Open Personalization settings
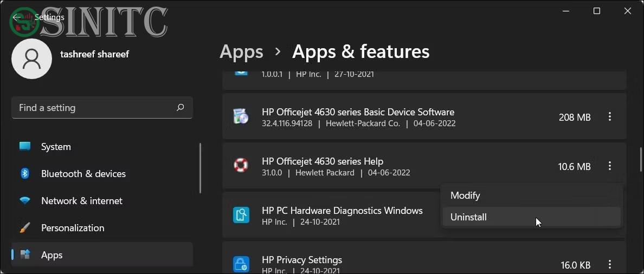The height and width of the screenshot is (274, 644). [102, 227]
